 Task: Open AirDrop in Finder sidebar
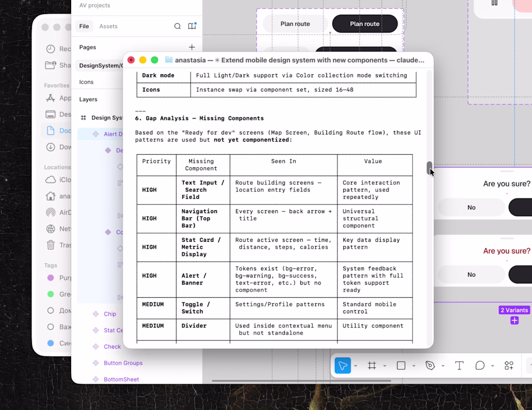[59, 212]
